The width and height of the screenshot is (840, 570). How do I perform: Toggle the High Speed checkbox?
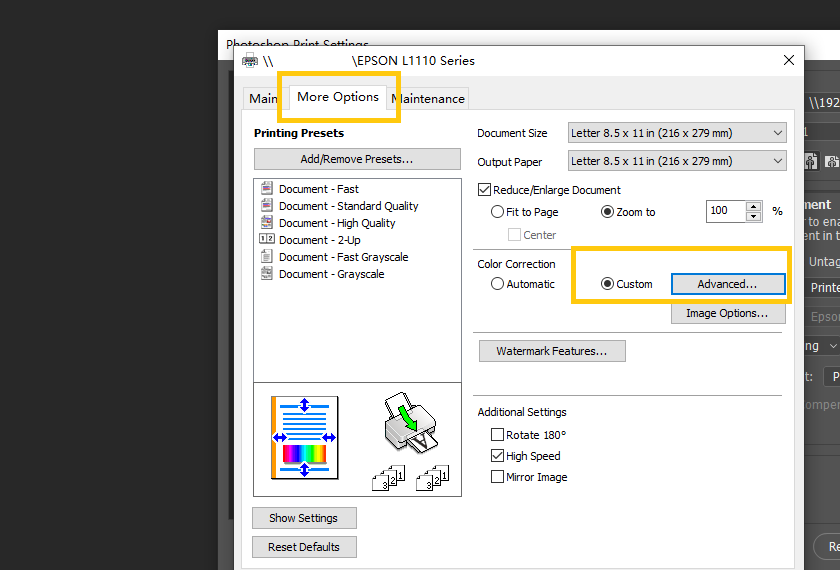coord(497,456)
